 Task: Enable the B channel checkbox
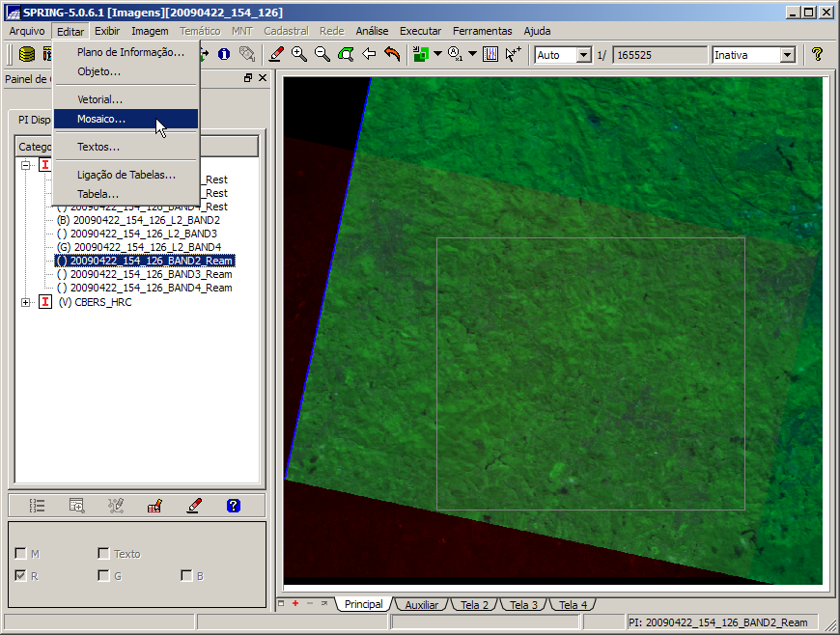click(x=186, y=576)
